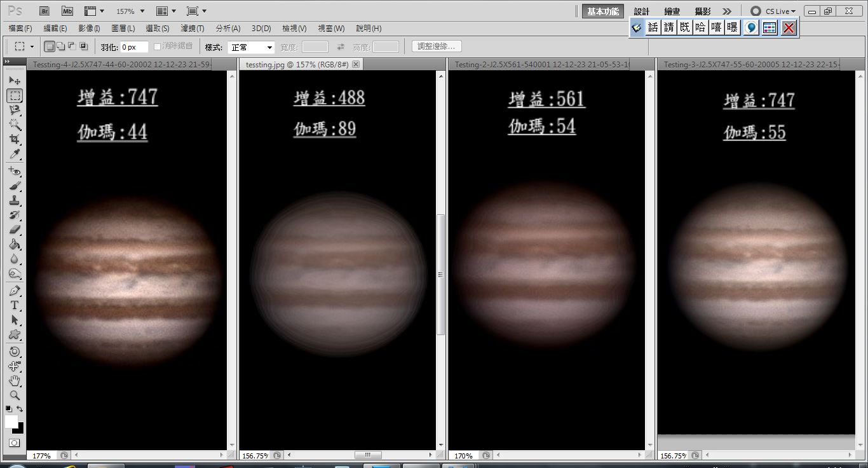This screenshot has height=468, width=868.
Task: Choose the Hand tool
Action: [15, 381]
